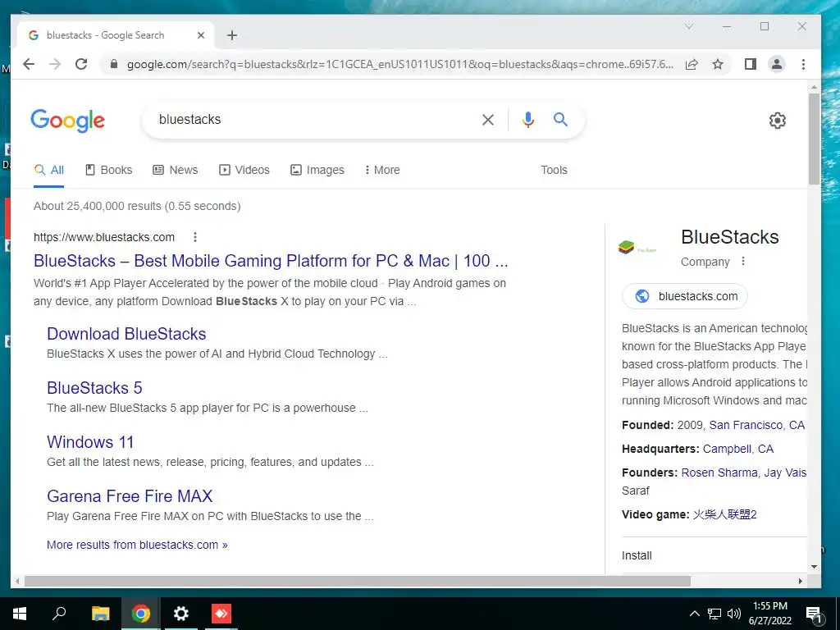The width and height of the screenshot is (840, 630).
Task: Click the Chrome taskbar icon
Action: point(141,614)
